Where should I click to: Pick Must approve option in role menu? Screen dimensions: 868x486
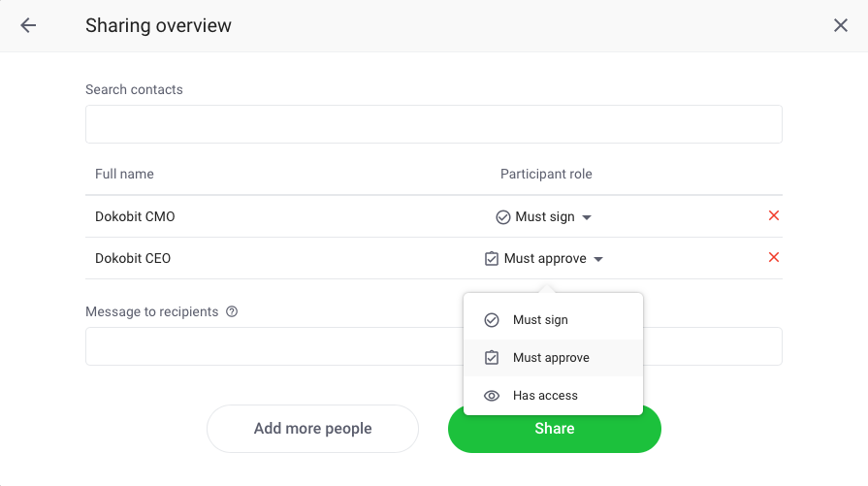coord(553,358)
